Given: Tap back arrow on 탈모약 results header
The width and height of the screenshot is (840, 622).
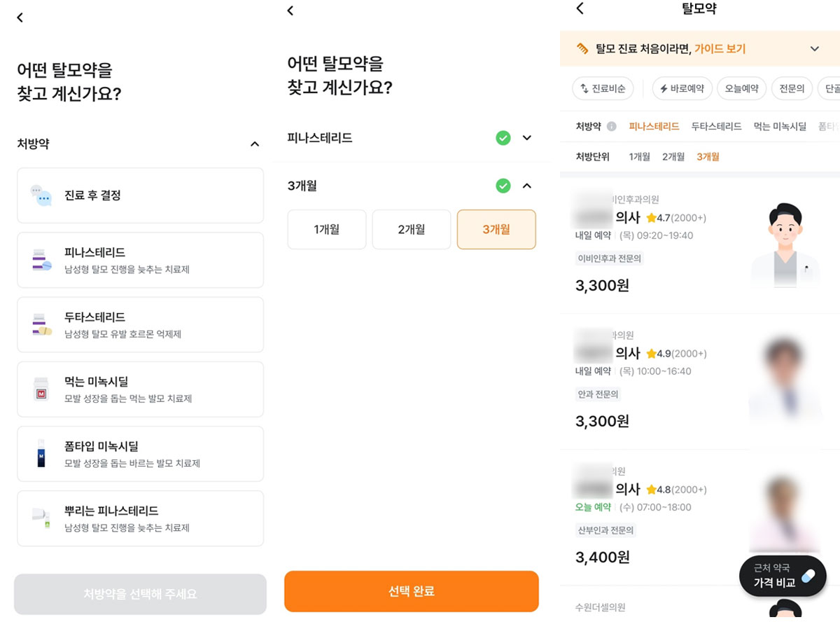Looking at the screenshot, I should [580, 8].
